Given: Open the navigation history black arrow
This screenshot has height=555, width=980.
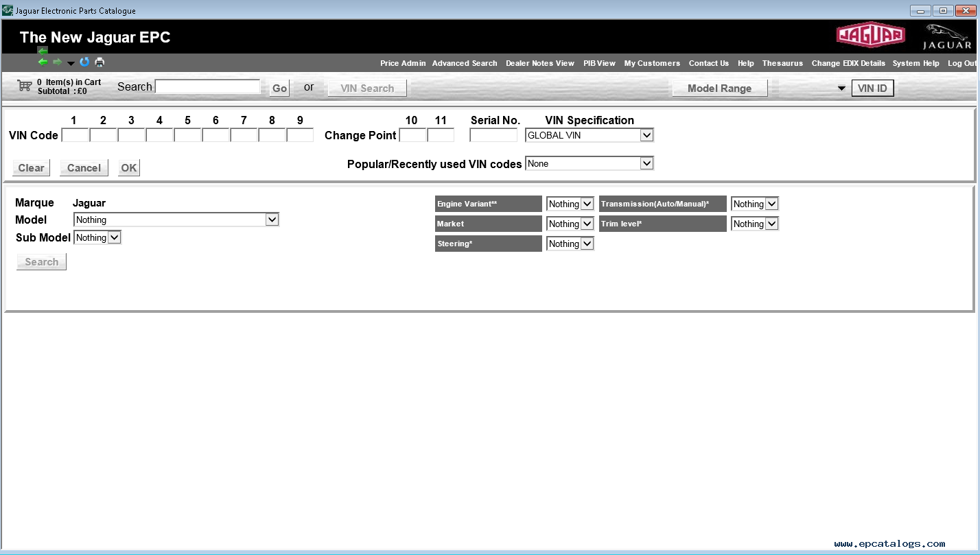Looking at the screenshot, I should tap(71, 63).
